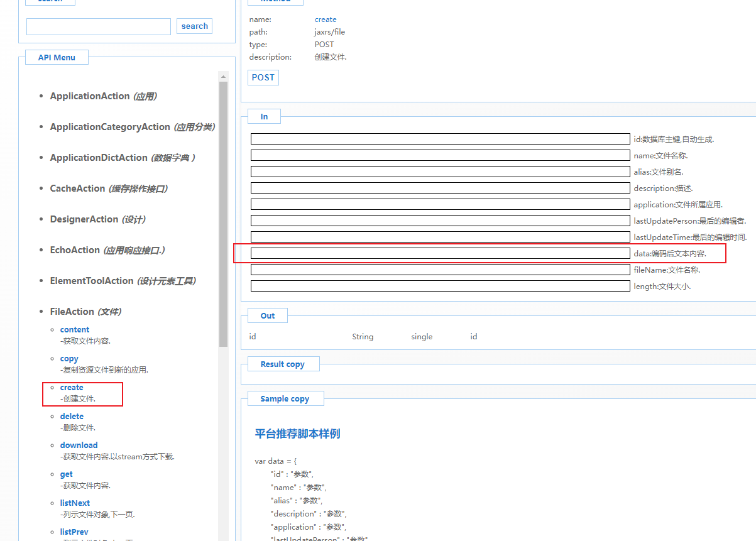Click the description value 创建文件
Screen dimensions: 756x541
coord(331,57)
